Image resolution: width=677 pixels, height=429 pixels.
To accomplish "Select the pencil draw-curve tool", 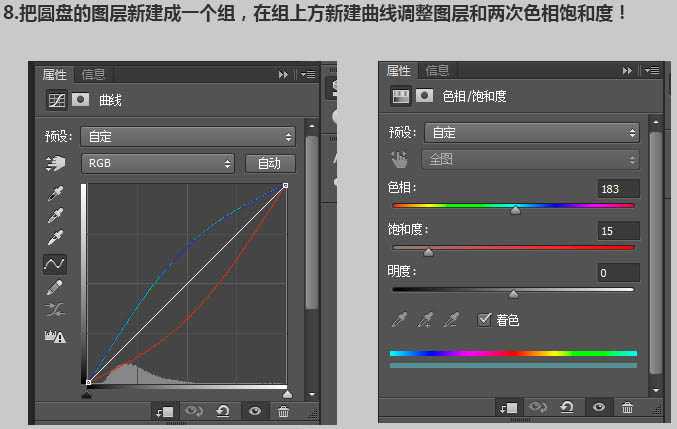I will click(x=55, y=288).
